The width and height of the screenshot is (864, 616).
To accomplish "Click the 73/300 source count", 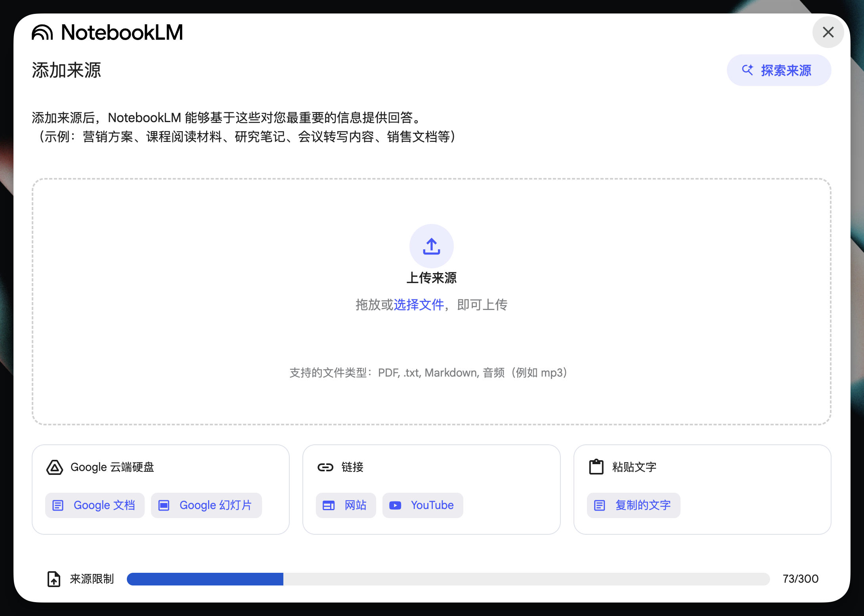I will 801,579.
